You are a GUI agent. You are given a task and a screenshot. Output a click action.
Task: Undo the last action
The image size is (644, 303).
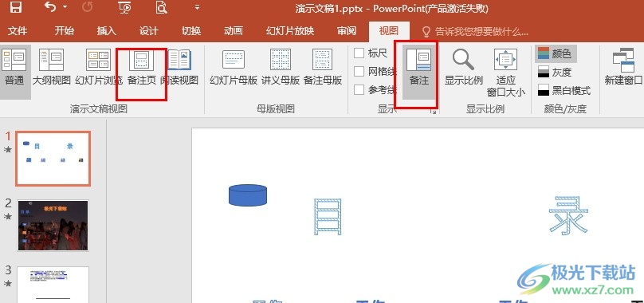[49, 7]
